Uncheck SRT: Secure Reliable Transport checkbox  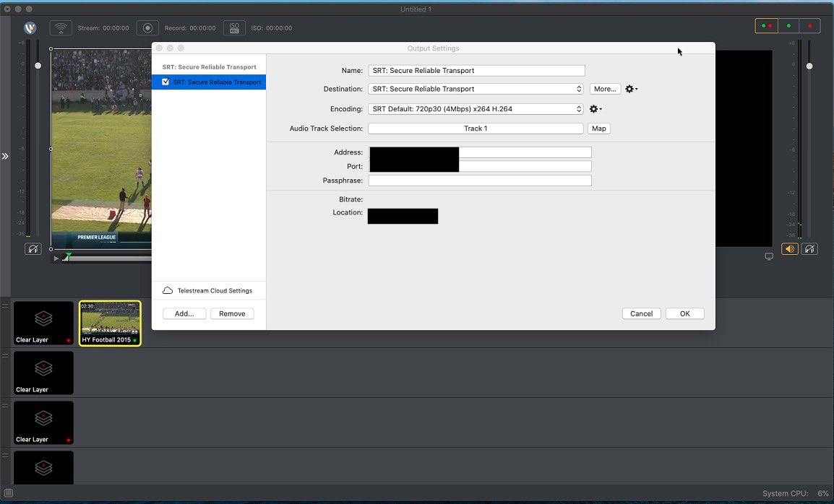[165, 82]
